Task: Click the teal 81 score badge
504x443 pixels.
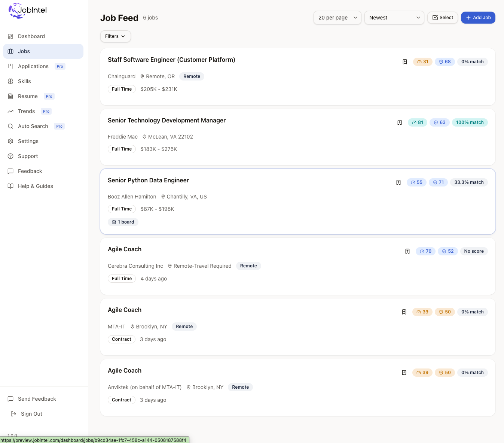Action: [x=418, y=122]
